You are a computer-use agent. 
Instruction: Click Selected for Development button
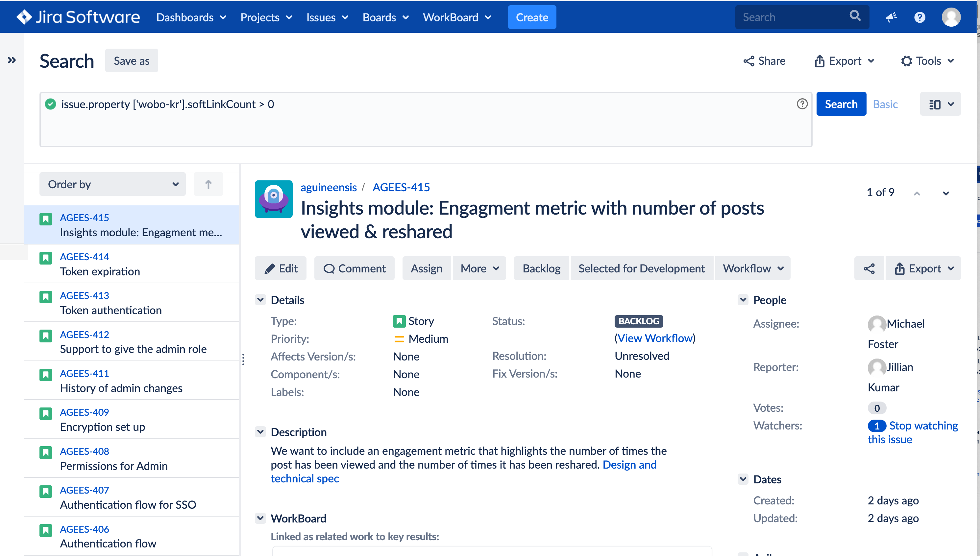coord(642,268)
